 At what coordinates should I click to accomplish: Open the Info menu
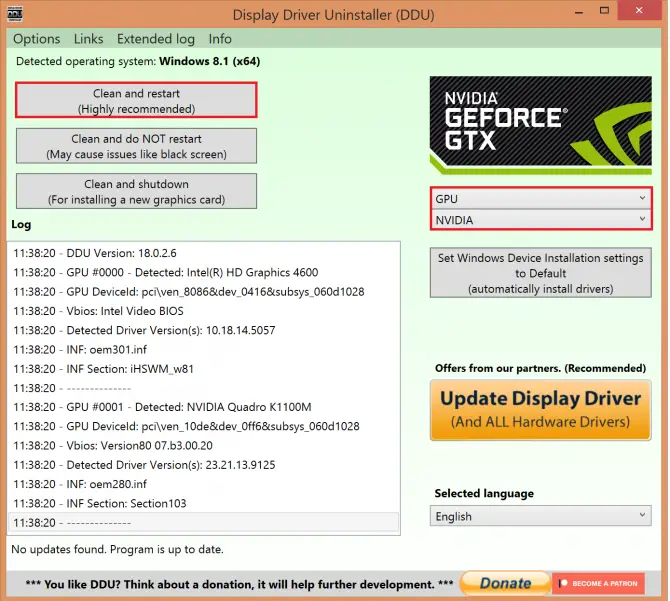click(220, 39)
